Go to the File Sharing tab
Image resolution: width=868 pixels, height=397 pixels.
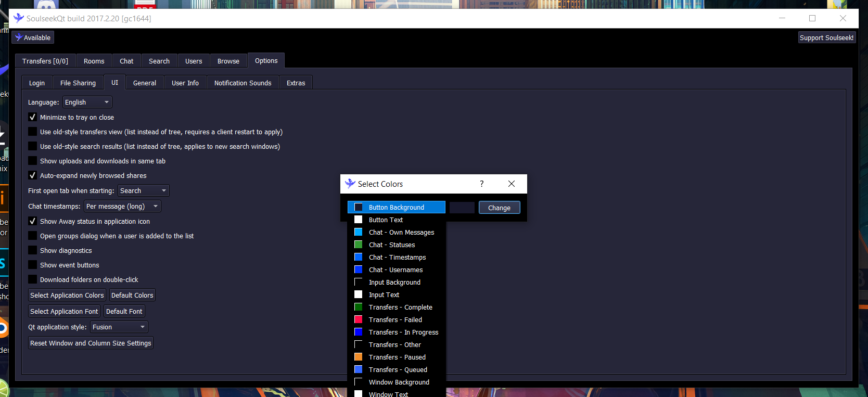point(78,83)
